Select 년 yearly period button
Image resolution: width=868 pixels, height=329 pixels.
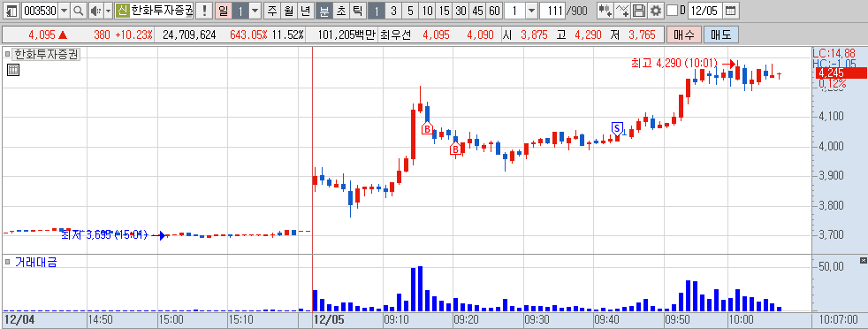pos(305,11)
